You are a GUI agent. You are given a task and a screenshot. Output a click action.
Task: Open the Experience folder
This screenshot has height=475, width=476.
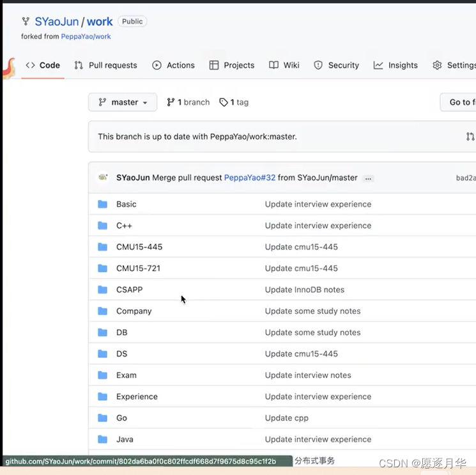(137, 396)
